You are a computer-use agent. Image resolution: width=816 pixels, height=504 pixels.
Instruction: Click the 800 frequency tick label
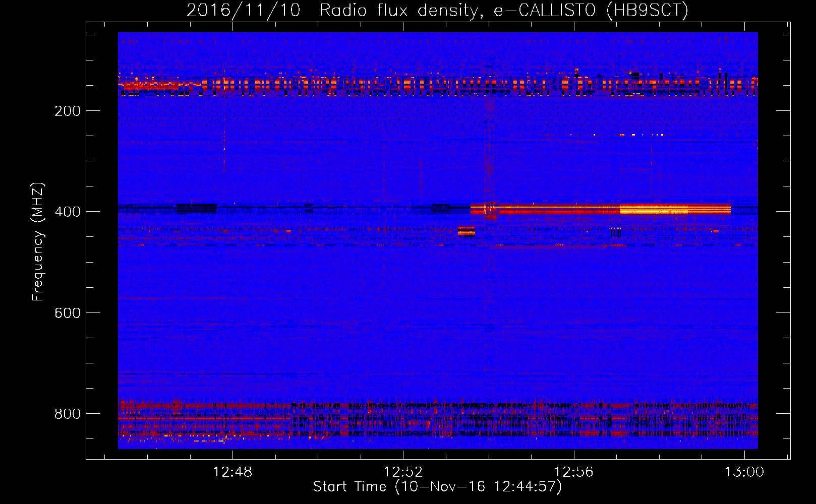68,414
